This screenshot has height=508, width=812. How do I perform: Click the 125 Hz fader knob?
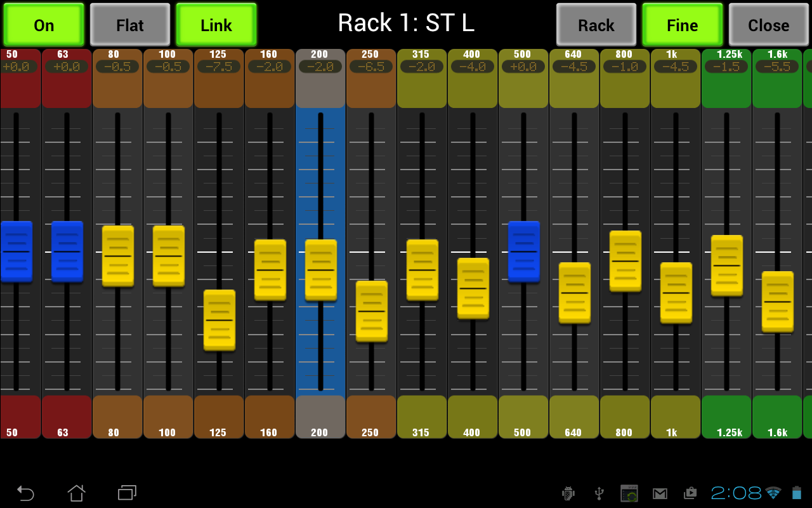coord(219,320)
